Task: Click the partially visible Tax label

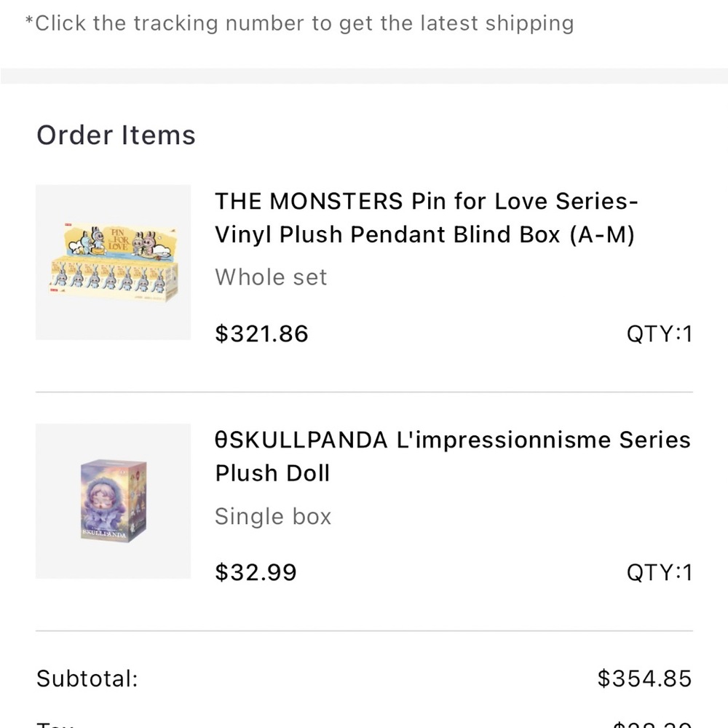Action: click(x=55, y=724)
